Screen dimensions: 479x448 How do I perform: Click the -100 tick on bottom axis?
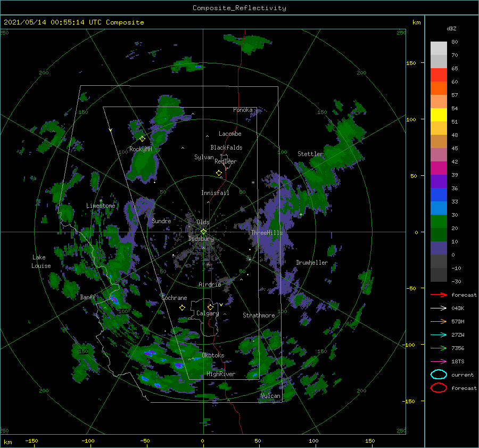click(x=88, y=441)
